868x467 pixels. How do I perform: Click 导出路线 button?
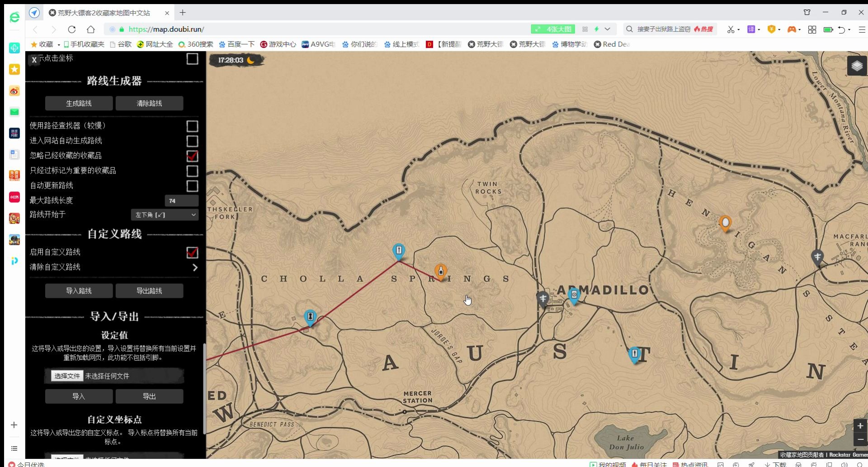coord(149,291)
